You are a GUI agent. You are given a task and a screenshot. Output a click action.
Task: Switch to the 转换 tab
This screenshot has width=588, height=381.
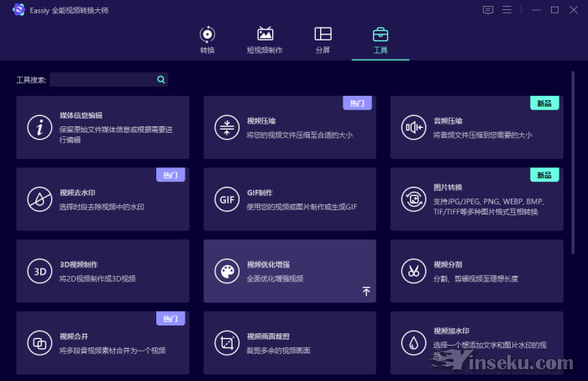(207, 40)
